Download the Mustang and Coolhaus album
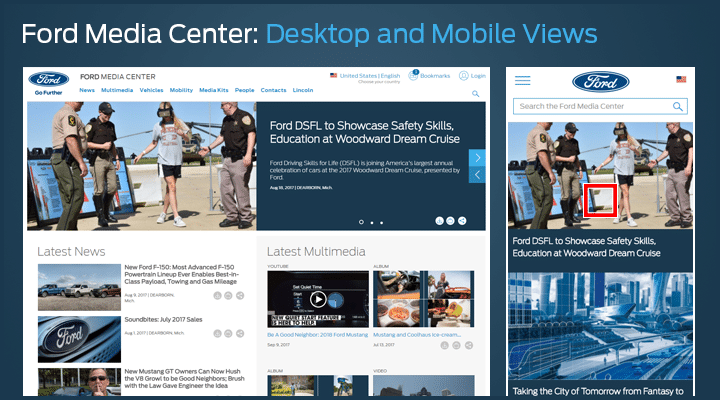720x400 pixels. [444, 345]
